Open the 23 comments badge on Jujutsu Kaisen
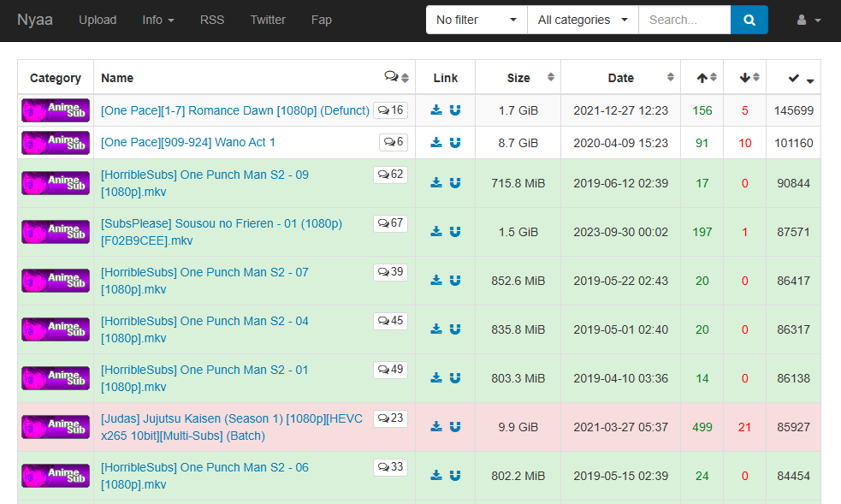Screen dimensions: 841x504 point(390,418)
